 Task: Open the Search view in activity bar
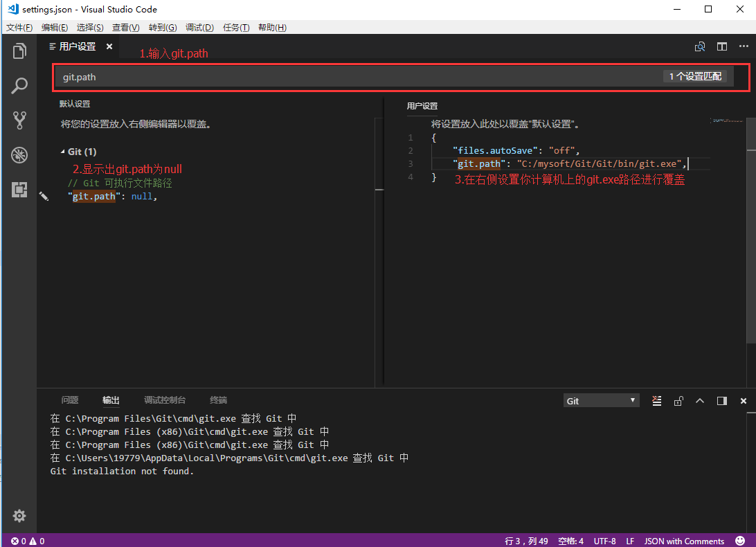(x=19, y=86)
